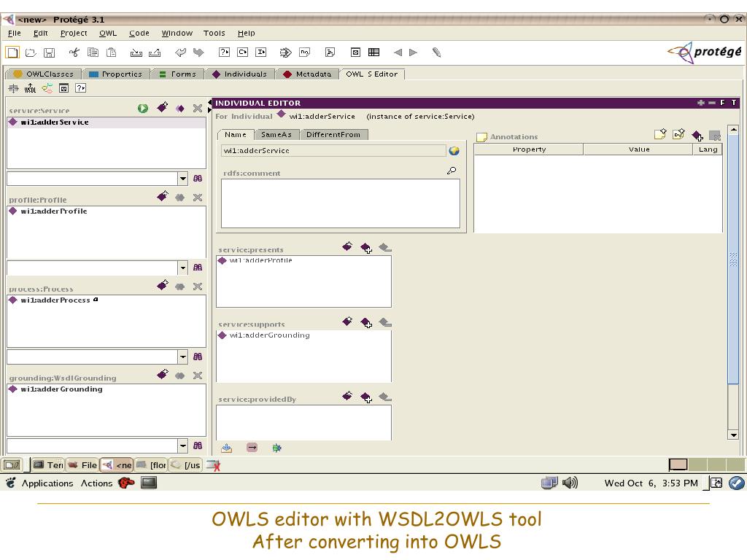Open the process search combo box dropdown

pos(183,357)
